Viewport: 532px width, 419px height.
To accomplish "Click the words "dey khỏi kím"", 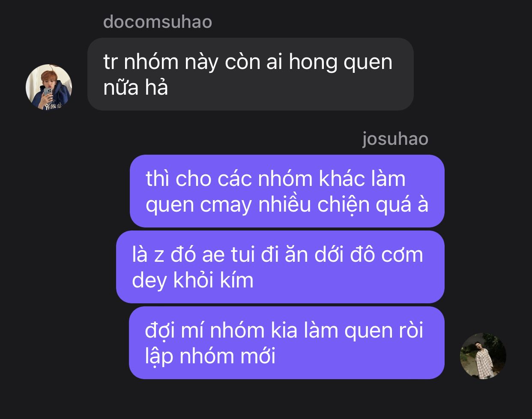I will coord(193,281).
